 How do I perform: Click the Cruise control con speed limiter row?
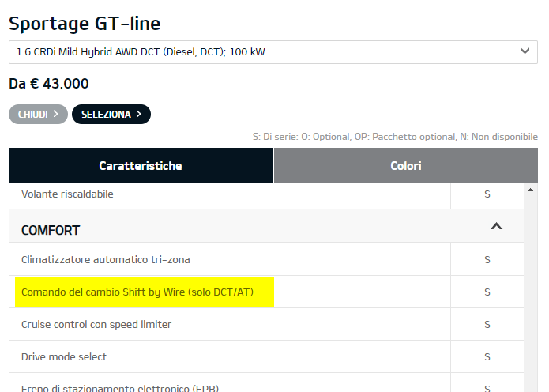[x=266, y=324]
